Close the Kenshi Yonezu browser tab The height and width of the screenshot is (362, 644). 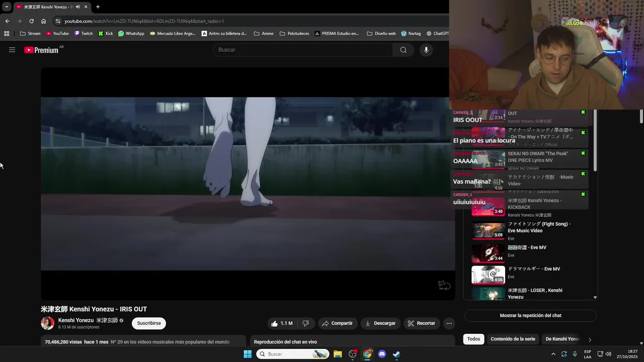[x=86, y=7]
